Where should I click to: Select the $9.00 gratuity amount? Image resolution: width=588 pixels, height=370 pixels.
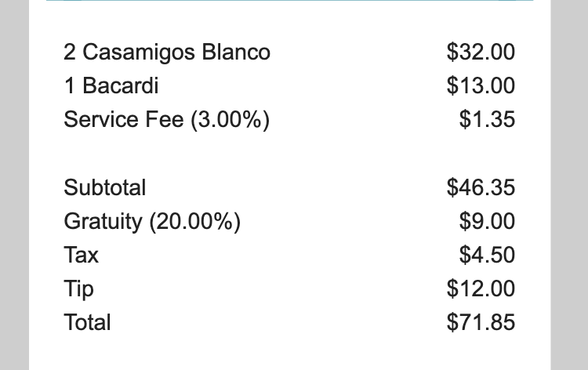point(487,222)
